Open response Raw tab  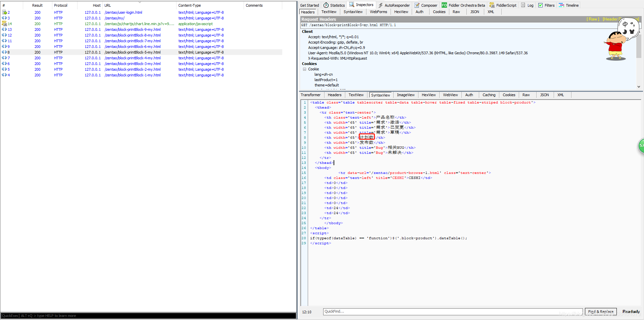tap(526, 95)
